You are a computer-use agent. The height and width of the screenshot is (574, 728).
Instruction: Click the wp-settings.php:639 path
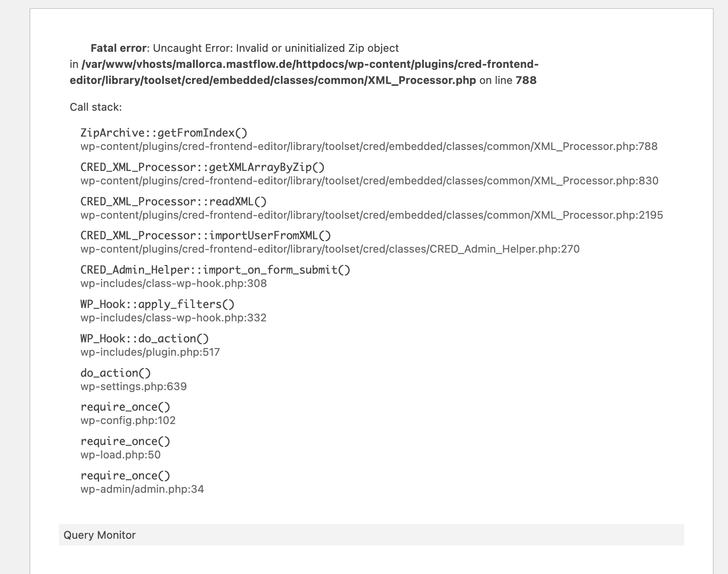pyautogui.click(x=134, y=387)
